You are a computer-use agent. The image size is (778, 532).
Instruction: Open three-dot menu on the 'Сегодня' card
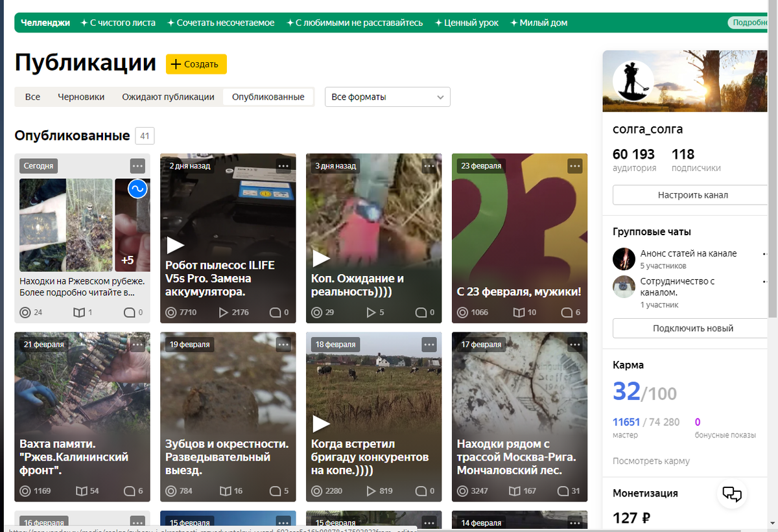137,166
